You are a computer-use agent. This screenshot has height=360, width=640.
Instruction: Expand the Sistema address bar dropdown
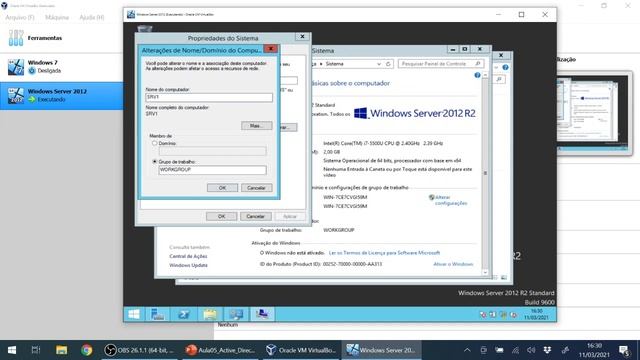[x=379, y=64]
